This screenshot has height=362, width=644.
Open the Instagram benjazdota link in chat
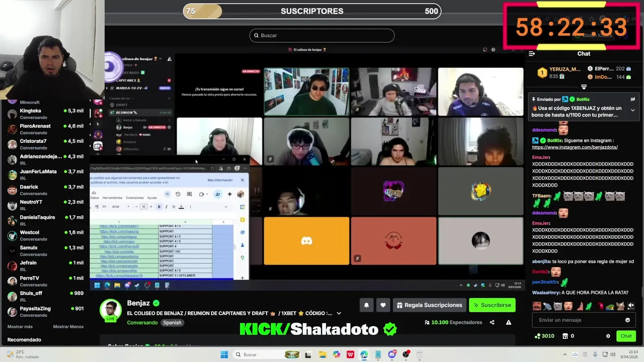[x=575, y=147]
